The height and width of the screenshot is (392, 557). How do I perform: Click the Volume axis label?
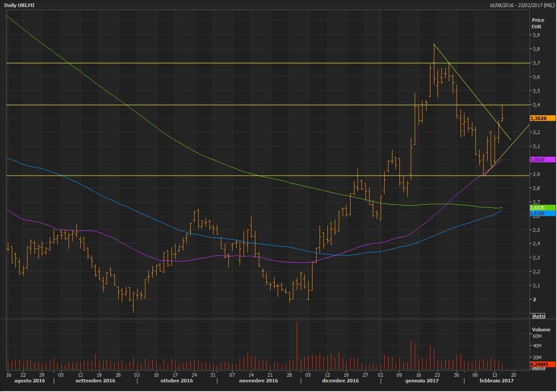540,330
